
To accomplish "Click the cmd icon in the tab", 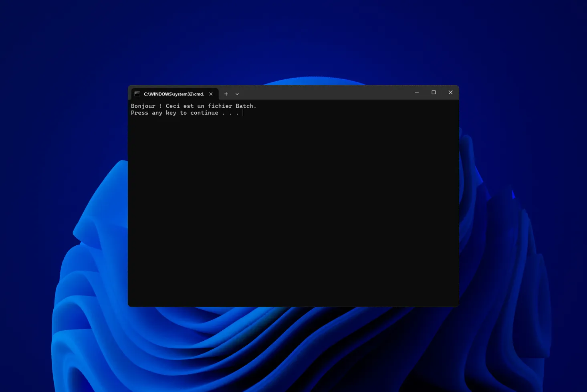I will click(x=137, y=94).
